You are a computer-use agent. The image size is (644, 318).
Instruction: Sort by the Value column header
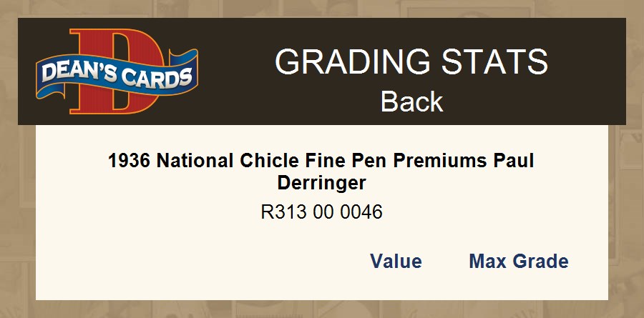coord(396,262)
